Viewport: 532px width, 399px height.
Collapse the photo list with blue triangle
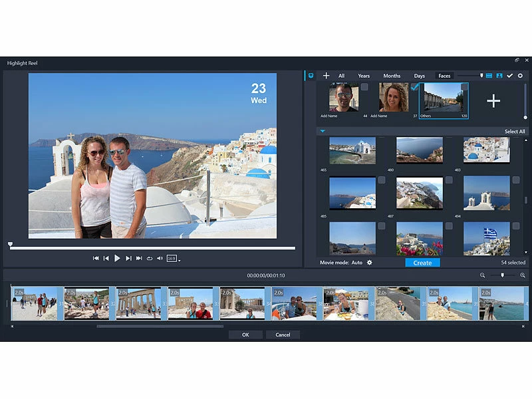click(x=323, y=131)
